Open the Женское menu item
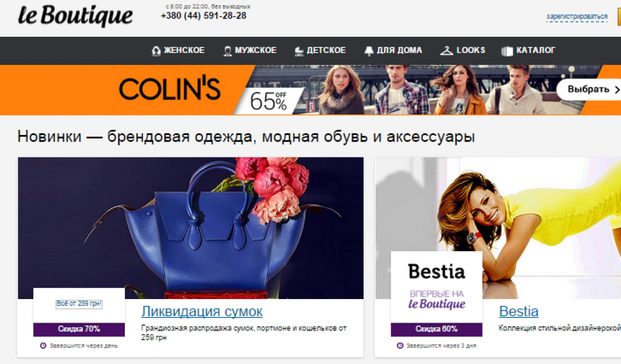This screenshot has height=364, width=621. [x=178, y=51]
